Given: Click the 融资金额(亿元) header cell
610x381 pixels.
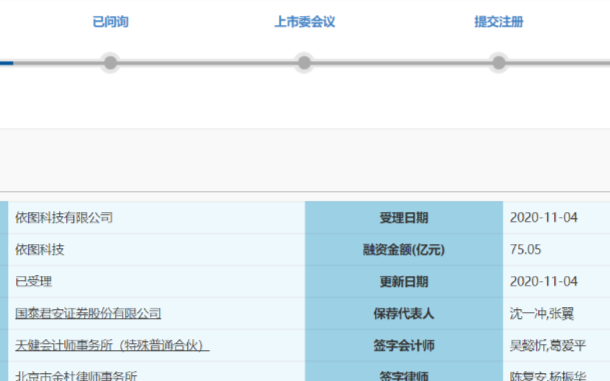Looking at the screenshot, I should (404, 249).
